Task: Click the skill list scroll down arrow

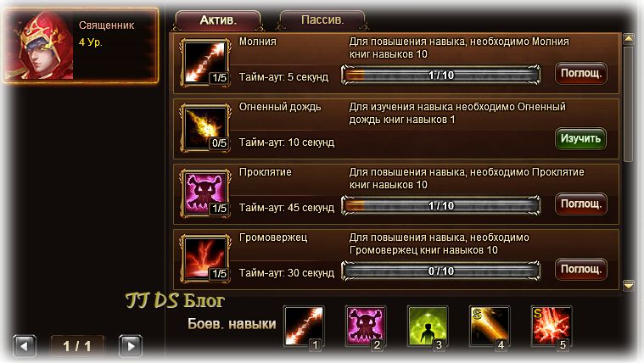Action: point(629,285)
